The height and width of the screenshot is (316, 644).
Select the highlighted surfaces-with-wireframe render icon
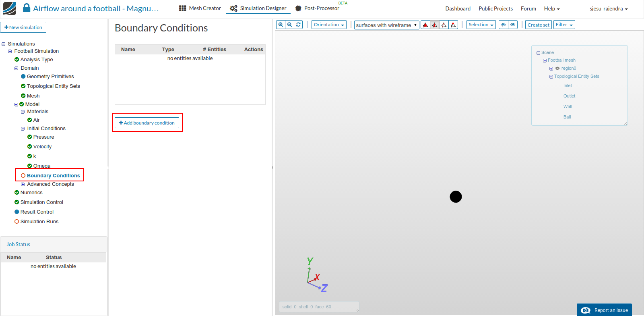pos(435,25)
